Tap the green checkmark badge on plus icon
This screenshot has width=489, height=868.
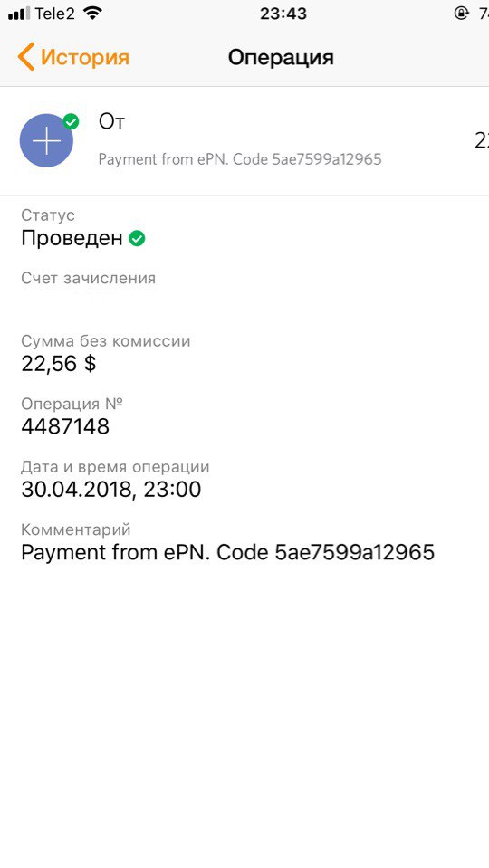(71, 122)
